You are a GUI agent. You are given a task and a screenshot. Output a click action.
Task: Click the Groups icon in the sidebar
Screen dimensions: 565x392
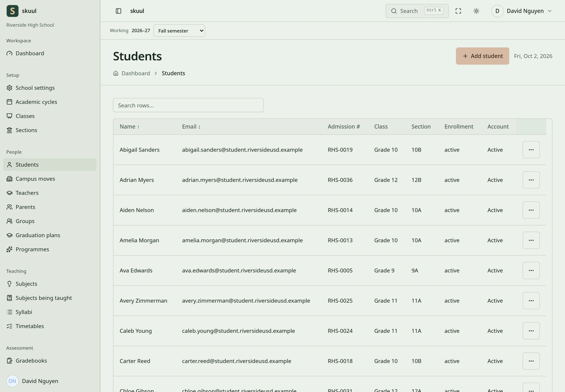coord(9,221)
